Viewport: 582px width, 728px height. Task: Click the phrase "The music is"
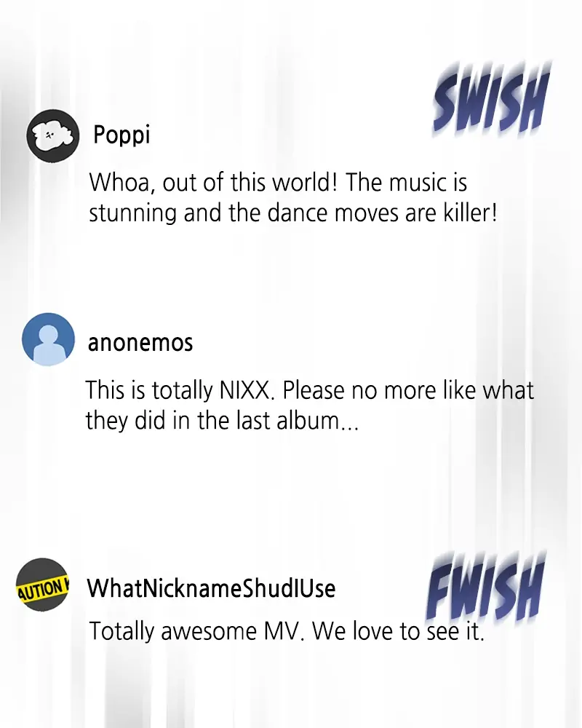406,182
